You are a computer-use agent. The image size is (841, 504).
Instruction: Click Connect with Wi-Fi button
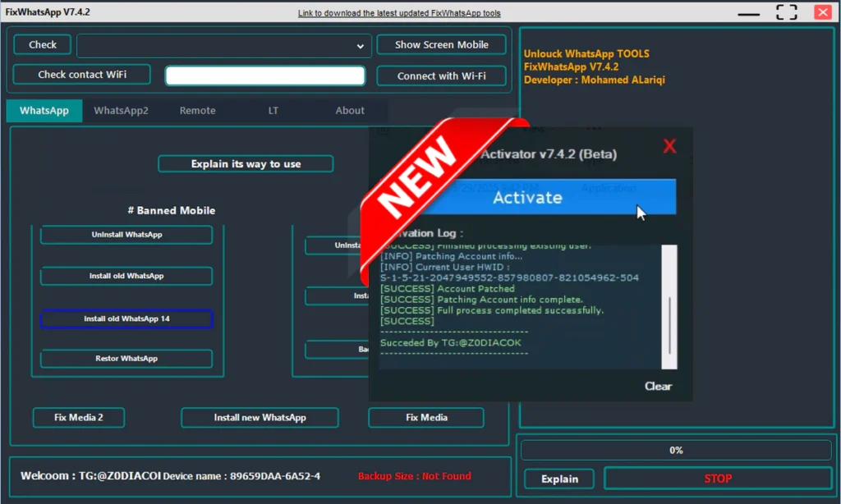[x=441, y=76]
